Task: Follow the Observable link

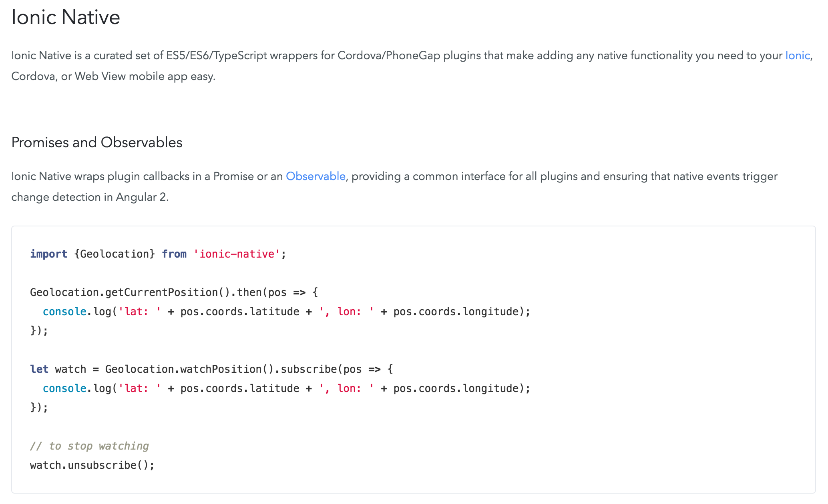Action: [316, 176]
